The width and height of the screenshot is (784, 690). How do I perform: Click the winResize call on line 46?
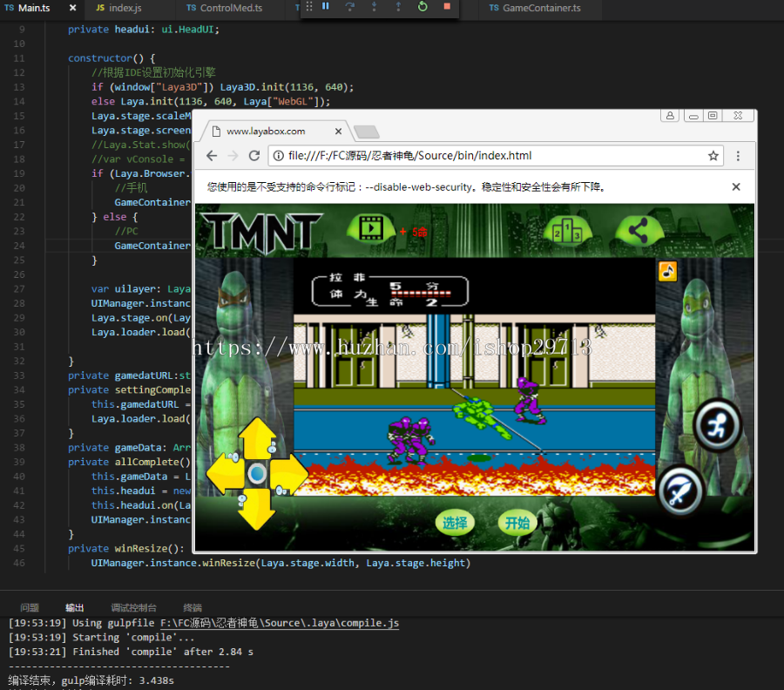(280, 563)
